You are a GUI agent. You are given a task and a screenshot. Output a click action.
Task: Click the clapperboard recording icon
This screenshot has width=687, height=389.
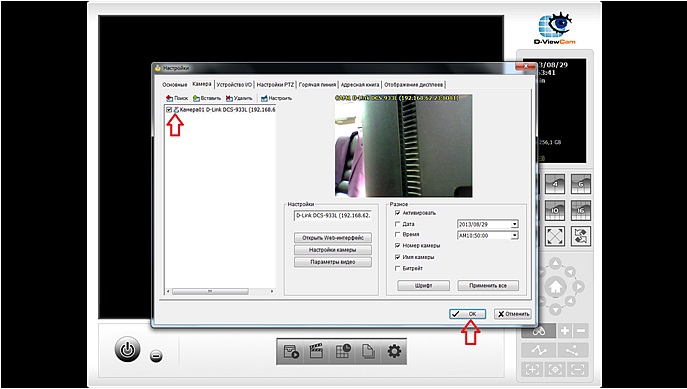[316, 351]
